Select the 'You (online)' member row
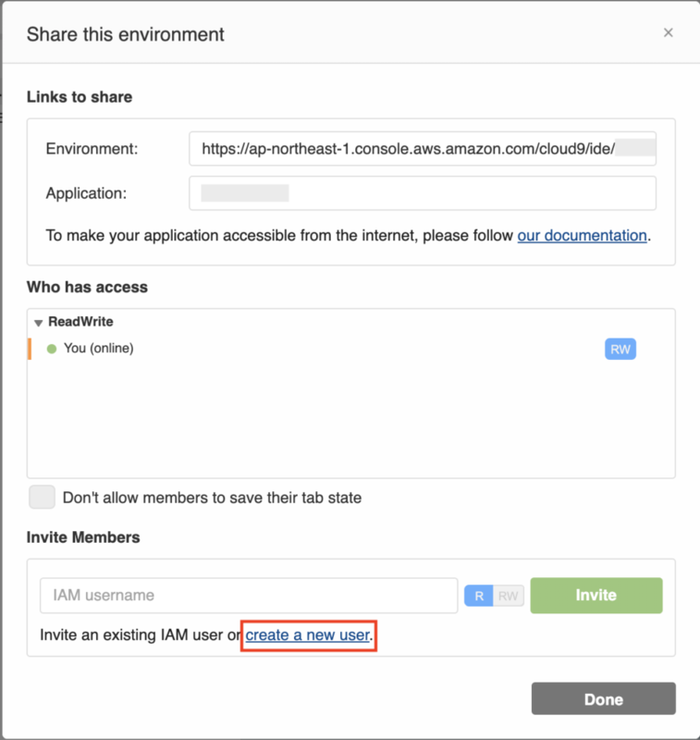700x740 pixels. pyautogui.click(x=277, y=349)
